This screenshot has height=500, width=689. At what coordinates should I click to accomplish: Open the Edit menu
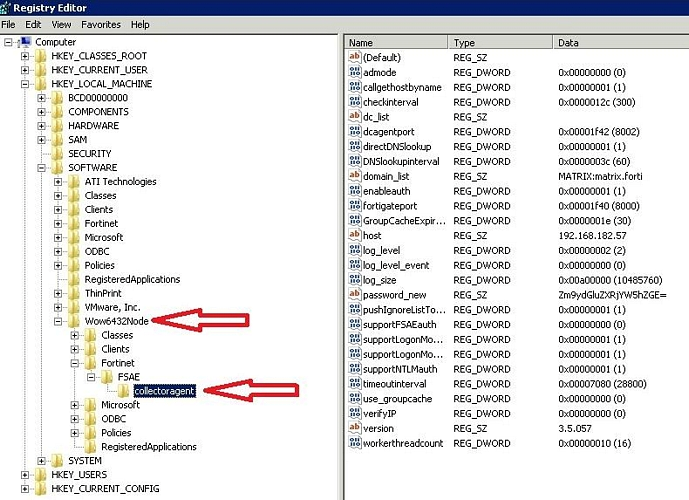34,24
